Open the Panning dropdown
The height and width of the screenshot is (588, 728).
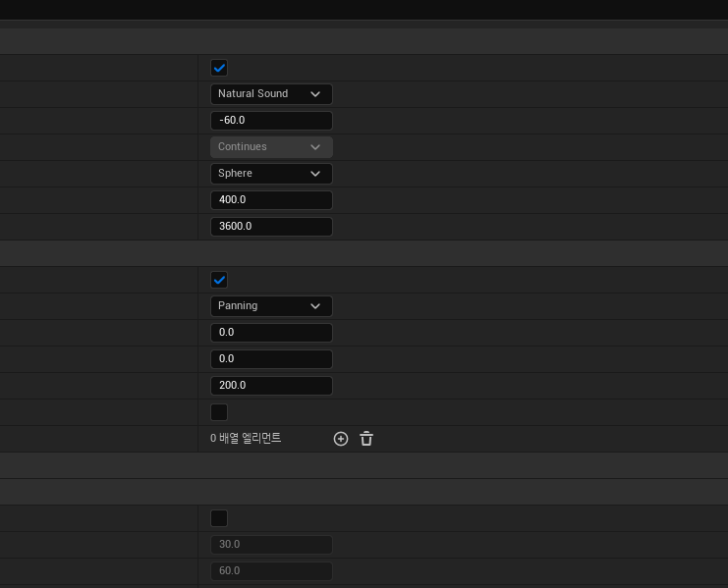271,306
